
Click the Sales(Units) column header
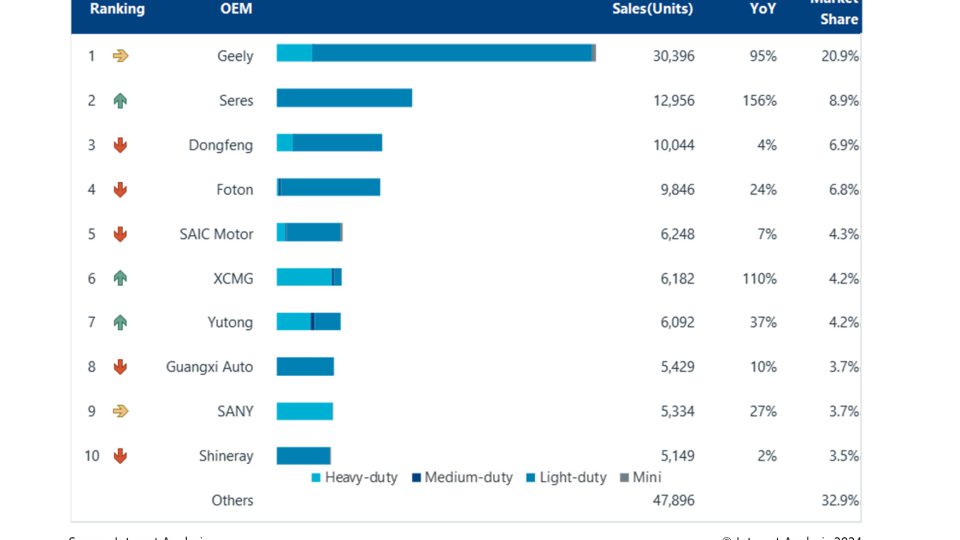(653, 9)
